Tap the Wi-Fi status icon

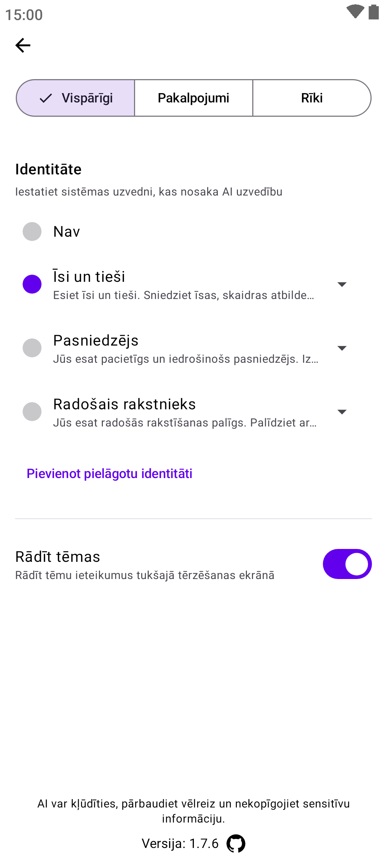click(355, 11)
